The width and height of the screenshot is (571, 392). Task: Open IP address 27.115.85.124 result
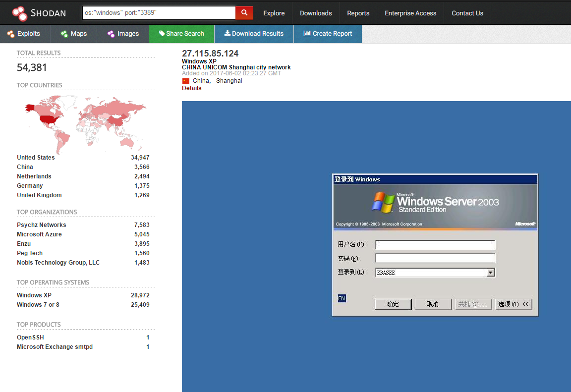210,54
